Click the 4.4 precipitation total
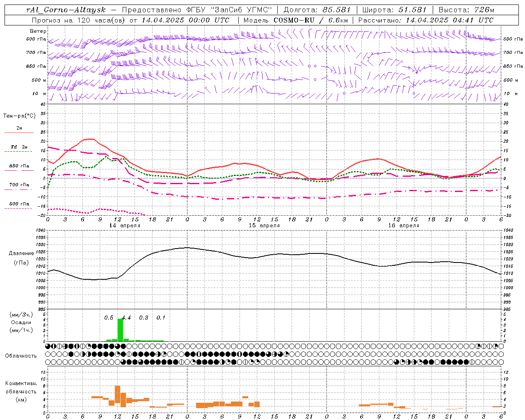 coord(126,318)
